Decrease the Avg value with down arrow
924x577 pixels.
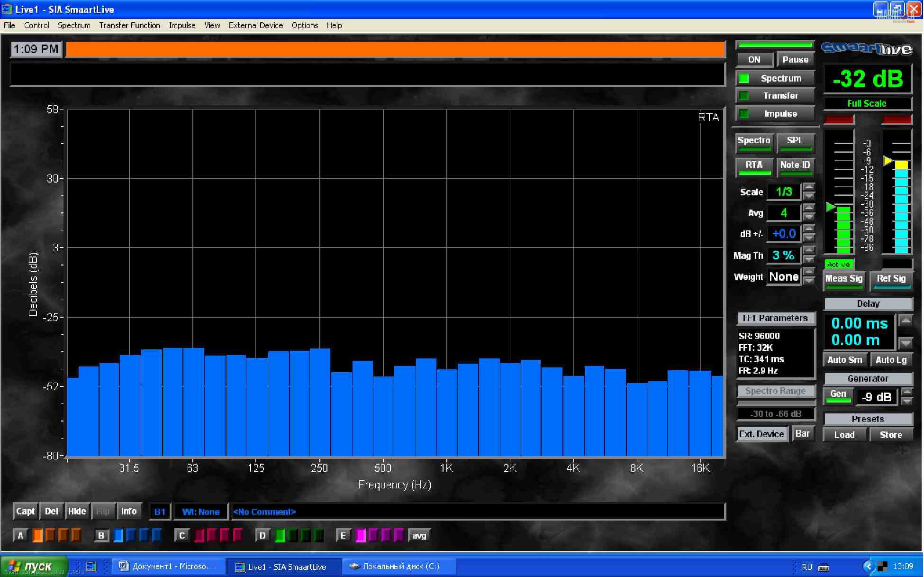809,217
